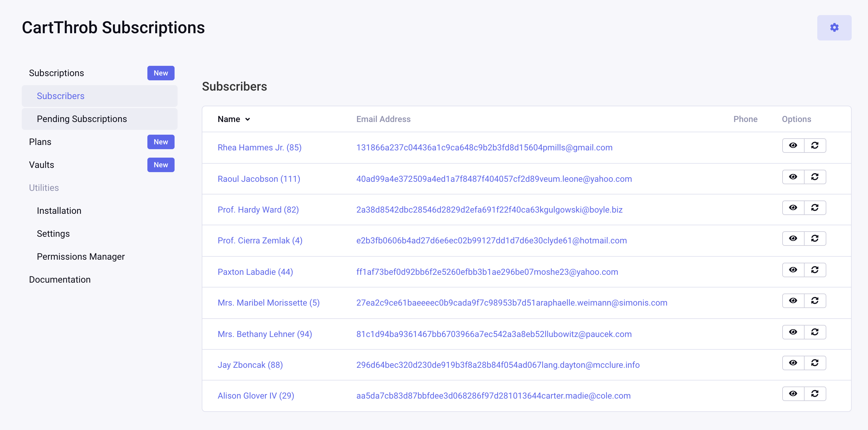This screenshot has height=430, width=868.
Task: Click refresh icon for Raoul Jacobson
Action: (815, 177)
